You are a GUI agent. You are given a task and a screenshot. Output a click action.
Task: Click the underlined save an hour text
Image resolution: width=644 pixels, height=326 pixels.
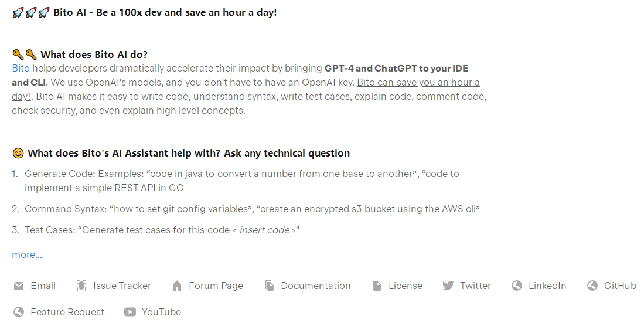pyautogui.click(x=246, y=89)
